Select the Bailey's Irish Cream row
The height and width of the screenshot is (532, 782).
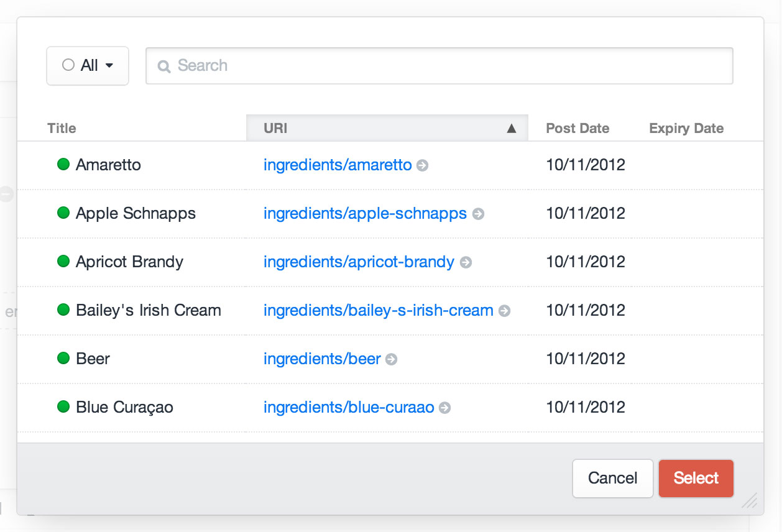[148, 311]
